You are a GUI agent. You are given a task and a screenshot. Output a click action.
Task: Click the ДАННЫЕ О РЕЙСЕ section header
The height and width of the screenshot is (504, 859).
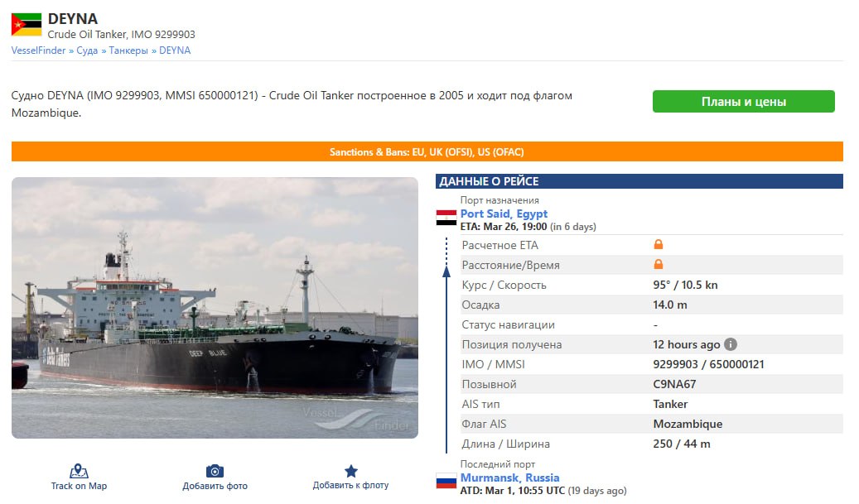click(x=639, y=181)
